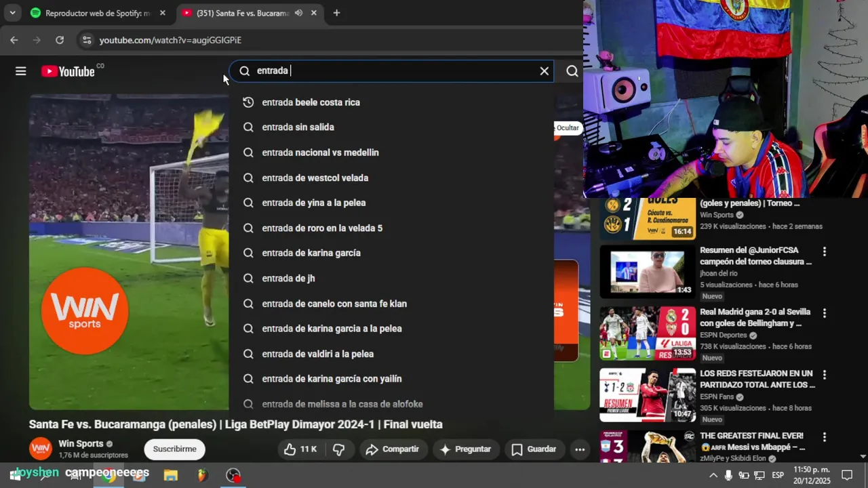Submit search with the magnifier button
The width and height of the screenshot is (868, 488).
tap(572, 71)
